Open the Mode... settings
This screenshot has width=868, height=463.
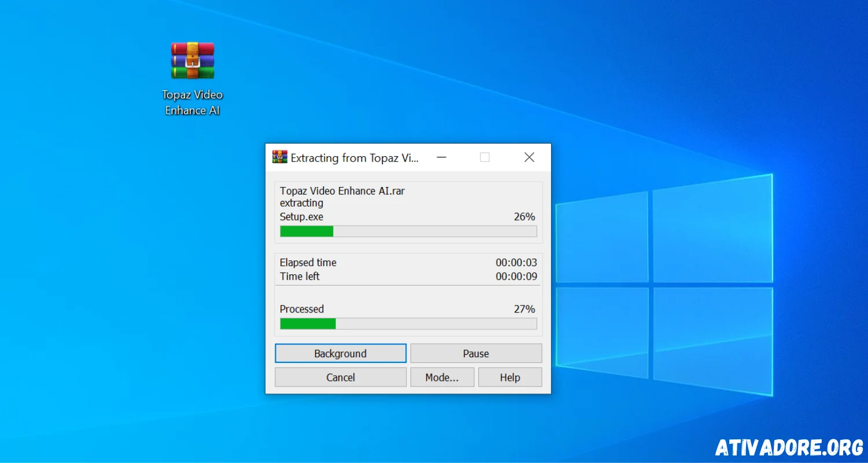[x=442, y=377]
